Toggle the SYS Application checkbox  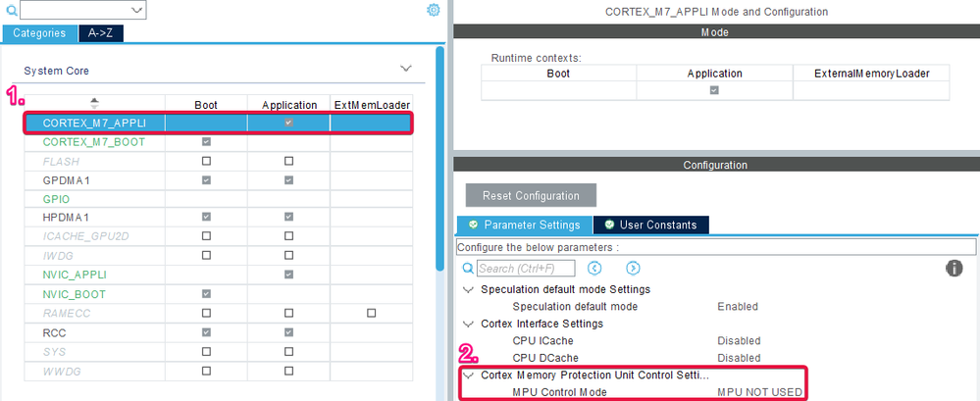click(288, 352)
